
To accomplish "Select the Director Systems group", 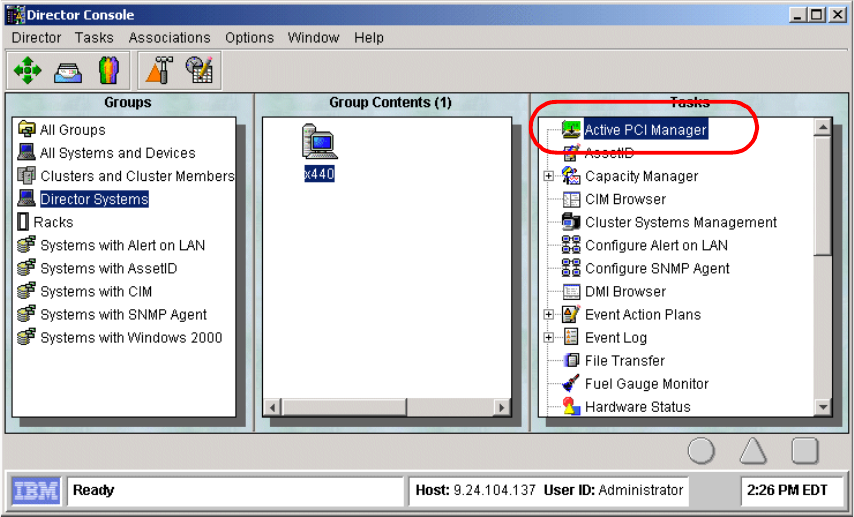I will click(94, 199).
